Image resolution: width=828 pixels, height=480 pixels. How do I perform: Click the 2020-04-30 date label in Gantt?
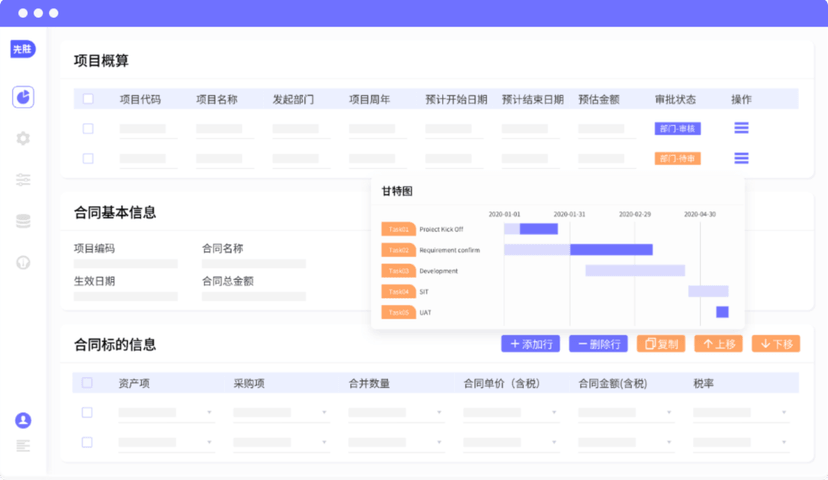point(700,214)
